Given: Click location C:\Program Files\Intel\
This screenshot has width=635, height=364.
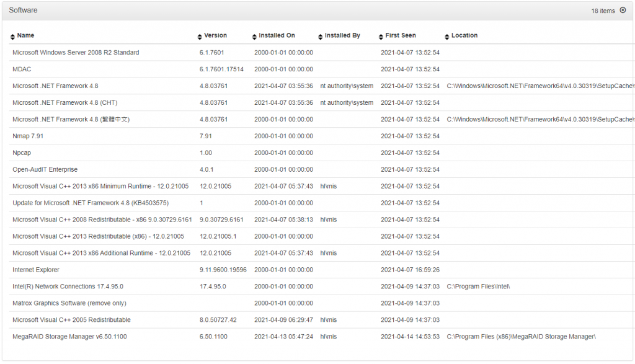Looking at the screenshot, I should 478,286.
